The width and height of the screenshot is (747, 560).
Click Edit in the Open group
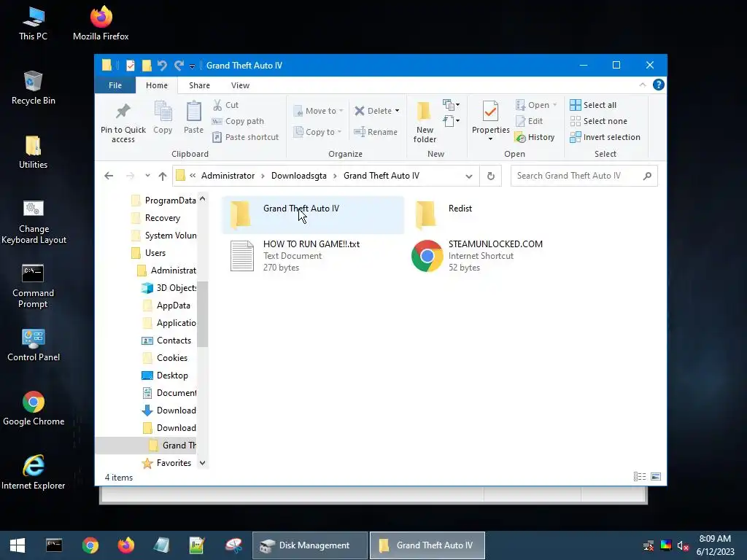530,121
